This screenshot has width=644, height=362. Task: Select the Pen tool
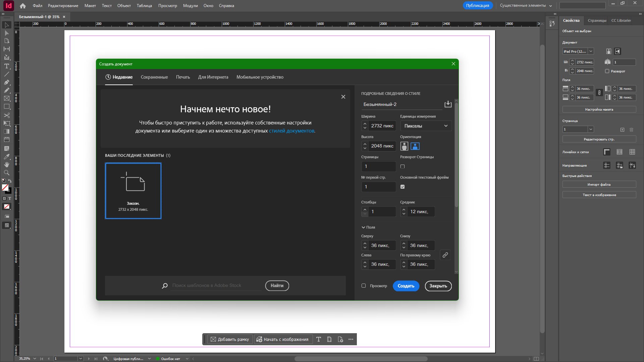click(x=6, y=82)
